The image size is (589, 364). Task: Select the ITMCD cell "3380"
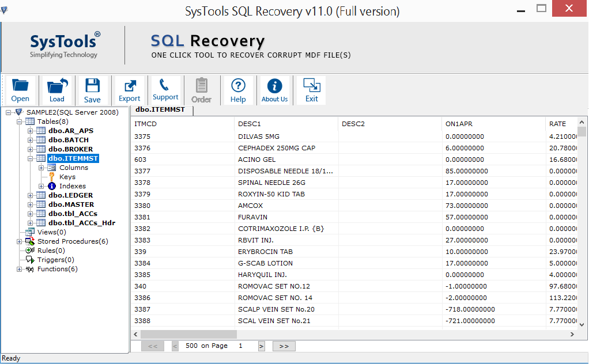pyautogui.click(x=183, y=206)
